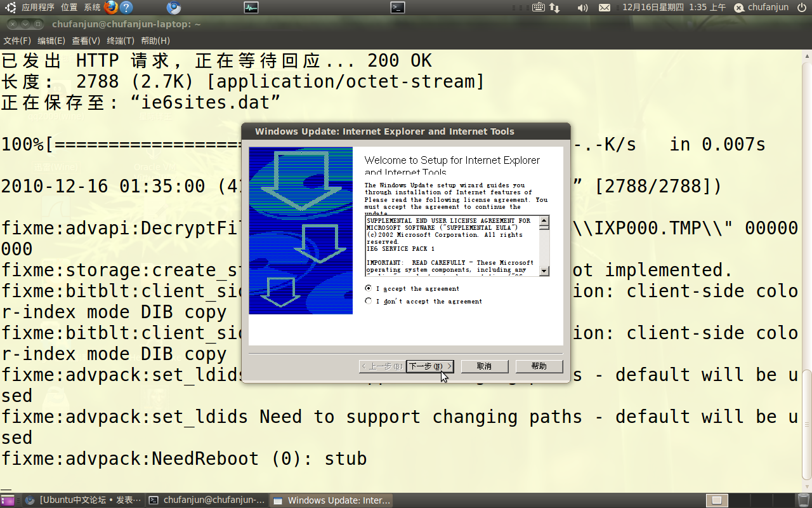Open the terminal 编辑(E) menu
The height and width of the screenshot is (508, 812).
(x=51, y=41)
